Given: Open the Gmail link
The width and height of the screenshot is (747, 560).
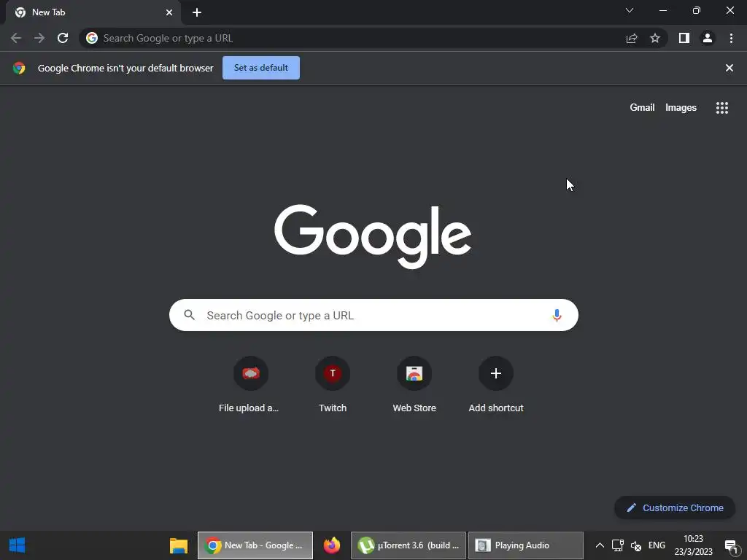Looking at the screenshot, I should tap(642, 108).
